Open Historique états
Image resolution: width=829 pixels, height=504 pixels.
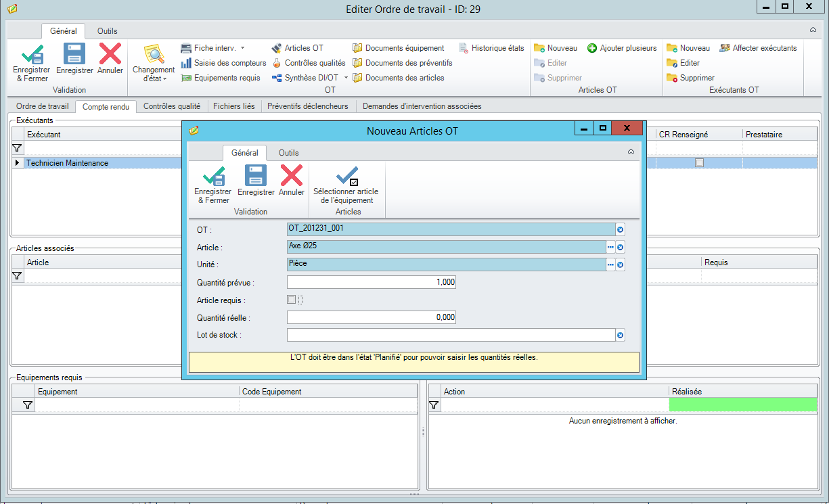491,48
